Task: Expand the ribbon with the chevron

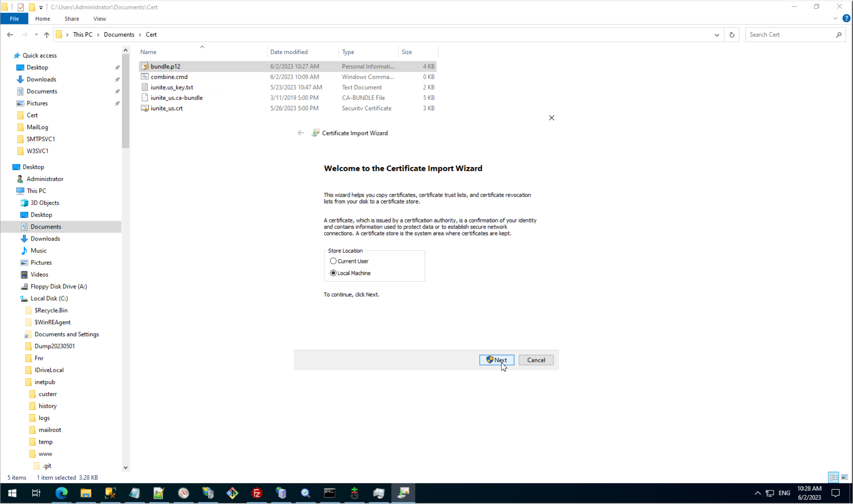Action: tap(835, 19)
